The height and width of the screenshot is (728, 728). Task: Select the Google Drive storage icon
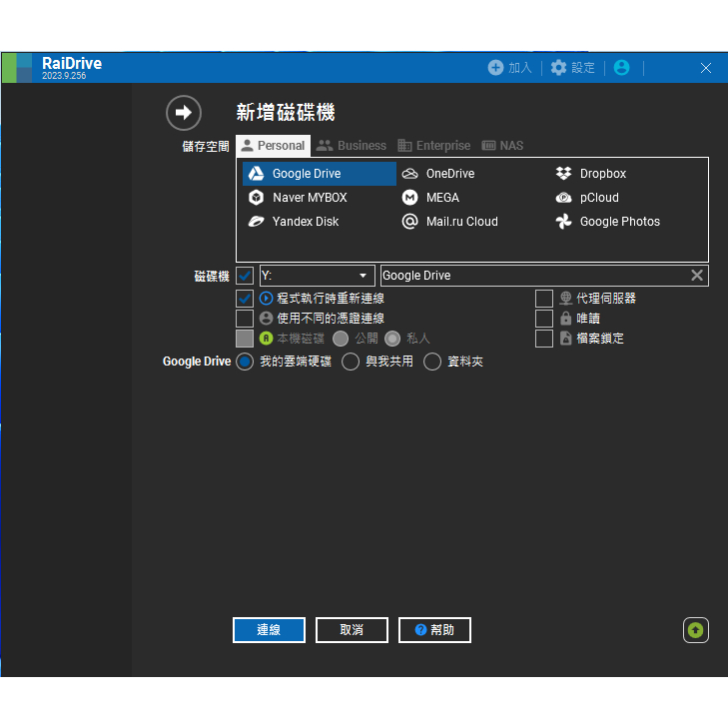(256, 174)
